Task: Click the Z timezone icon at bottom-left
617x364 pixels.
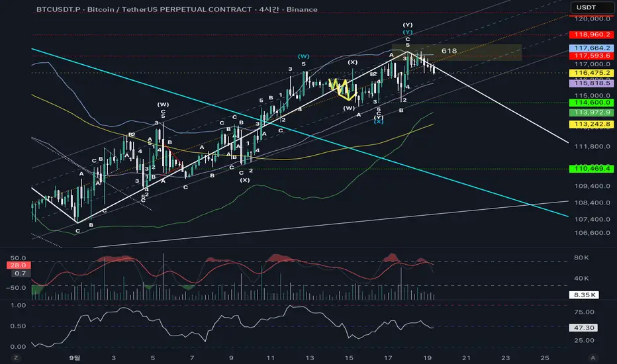Action: [16, 357]
